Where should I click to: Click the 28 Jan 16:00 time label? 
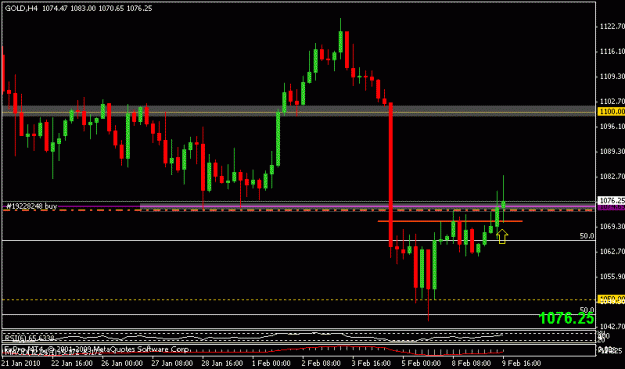222,363
